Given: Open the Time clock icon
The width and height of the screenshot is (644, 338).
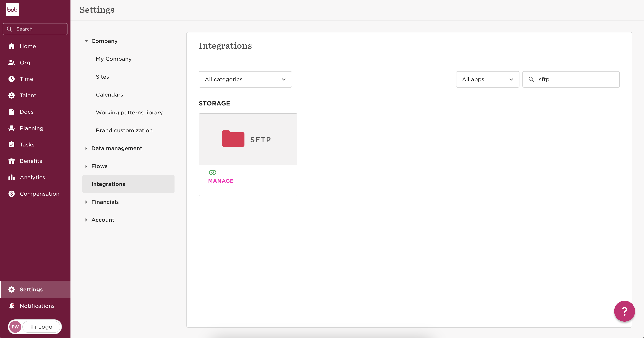Looking at the screenshot, I should click(x=12, y=79).
